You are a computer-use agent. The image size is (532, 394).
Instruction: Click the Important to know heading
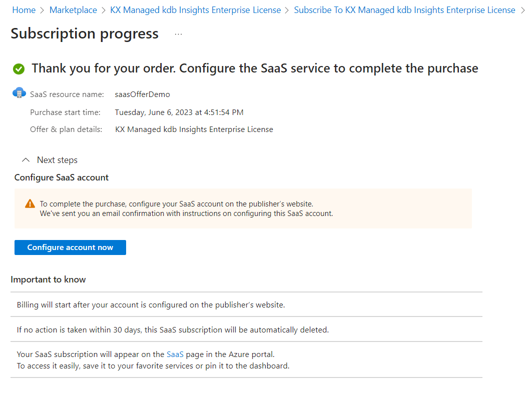click(48, 279)
